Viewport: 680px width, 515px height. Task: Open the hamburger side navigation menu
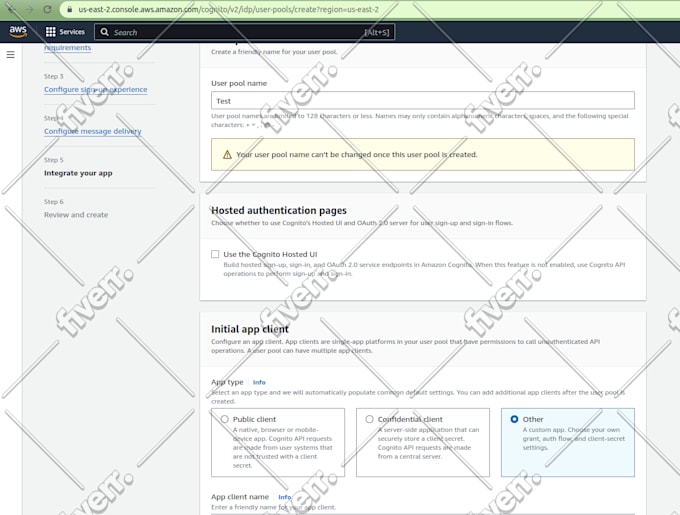tap(10, 55)
